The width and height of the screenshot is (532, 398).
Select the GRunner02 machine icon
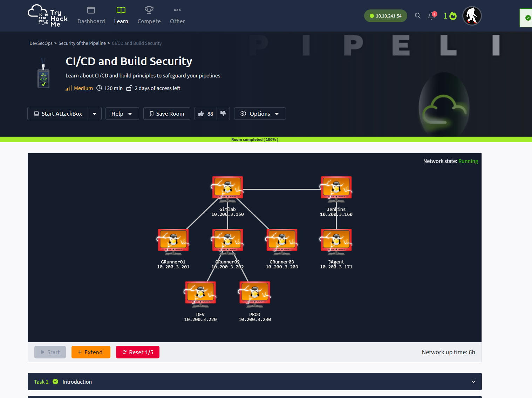(x=227, y=242)
